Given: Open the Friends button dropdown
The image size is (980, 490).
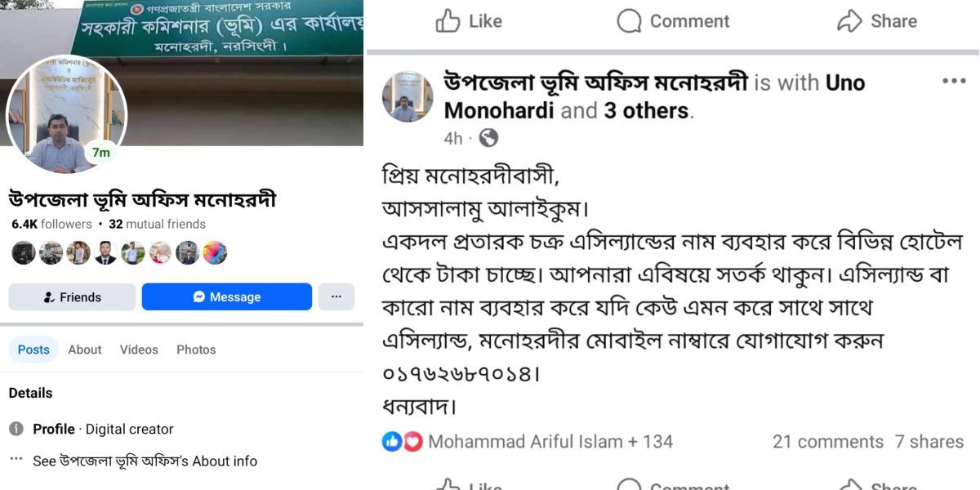Looking at the screenshot, I should [x=72, y=297].
